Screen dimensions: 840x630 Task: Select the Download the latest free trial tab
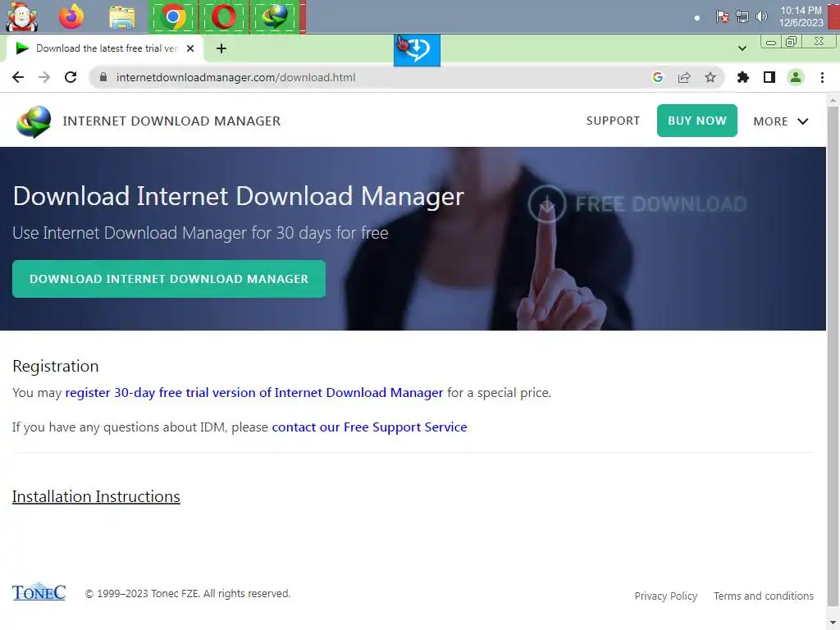click(x=105, y=48)
